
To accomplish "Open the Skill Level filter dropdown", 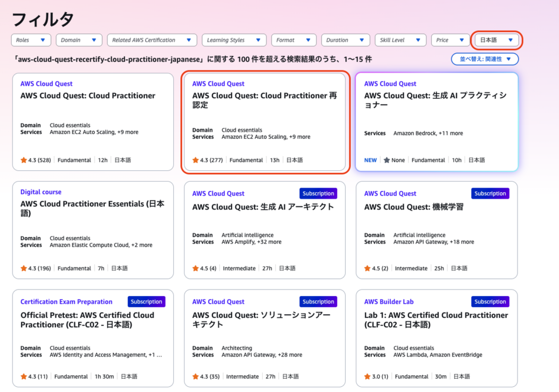I will click(x=400, y=40).
